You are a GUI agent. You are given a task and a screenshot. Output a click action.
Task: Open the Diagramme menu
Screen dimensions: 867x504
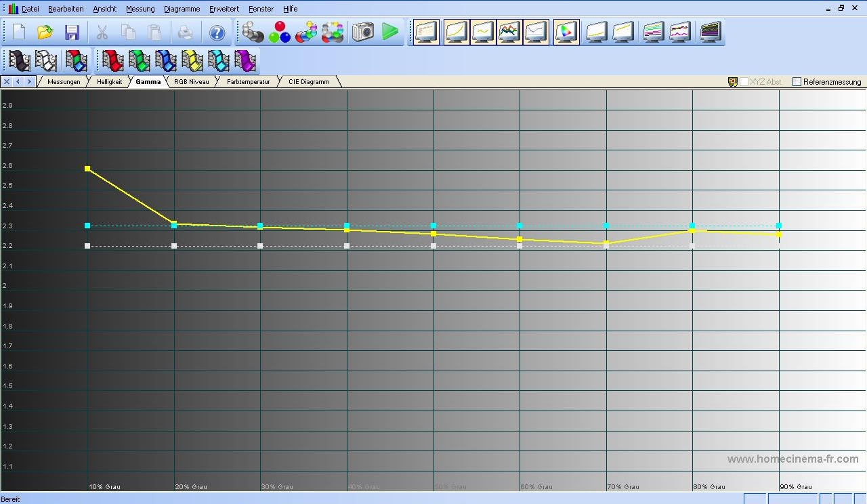[x=182, y=9]
